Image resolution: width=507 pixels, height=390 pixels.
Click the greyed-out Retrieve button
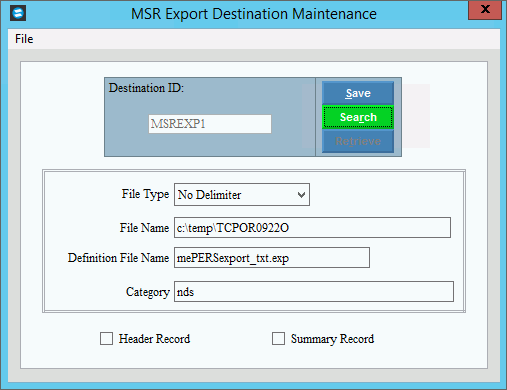point(358,141)
